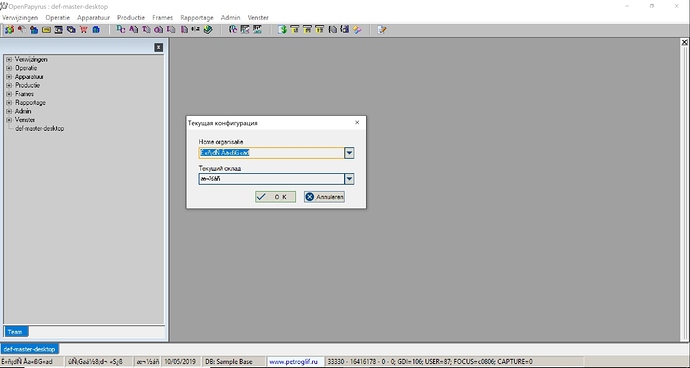Click the blue stacked tags toolbar icon
This screenshot has height=368, width=690.
click(x=71, y=29)
